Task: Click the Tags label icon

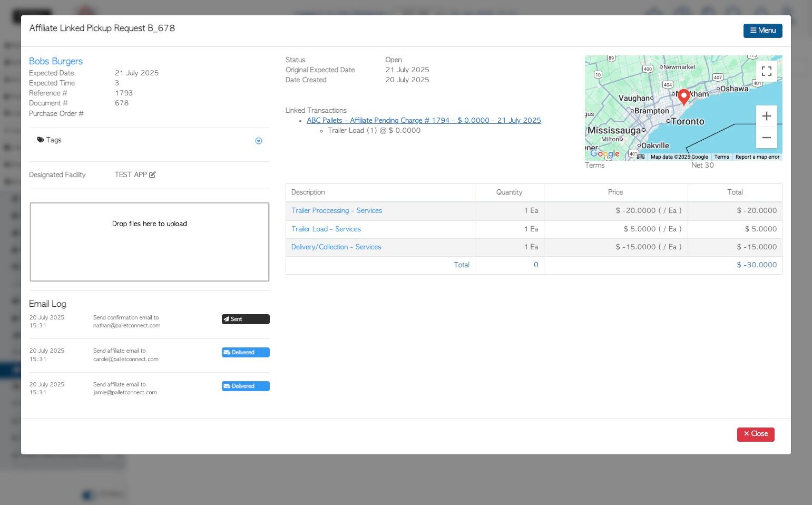Action: pos(41,140)
